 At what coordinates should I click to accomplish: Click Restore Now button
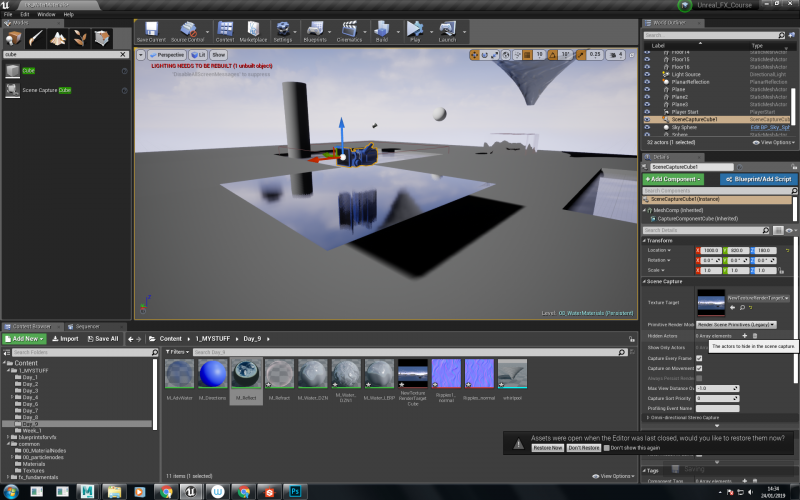(x=547, y=448)
